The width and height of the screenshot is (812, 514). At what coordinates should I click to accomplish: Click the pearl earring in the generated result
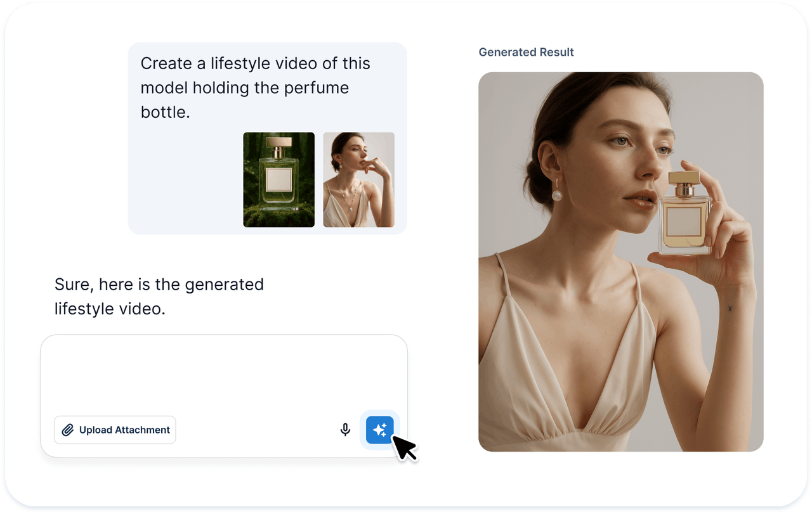pos(557,195)
